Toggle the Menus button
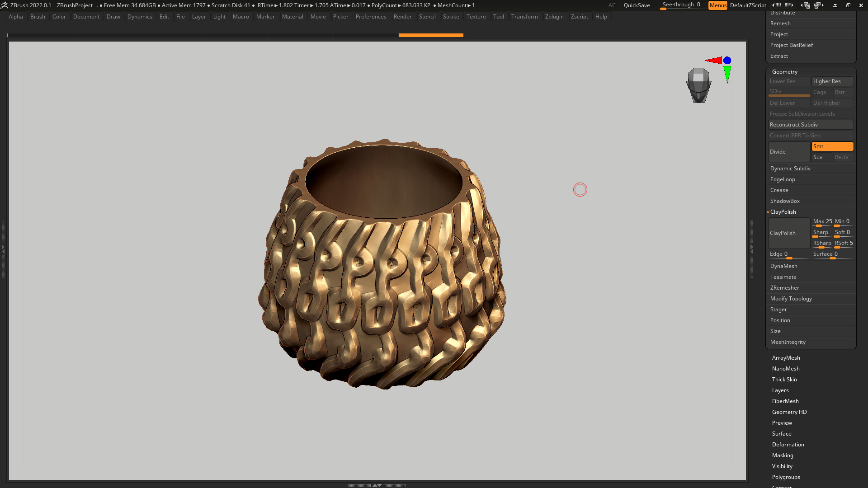868x488 pixels. point(718,5)
